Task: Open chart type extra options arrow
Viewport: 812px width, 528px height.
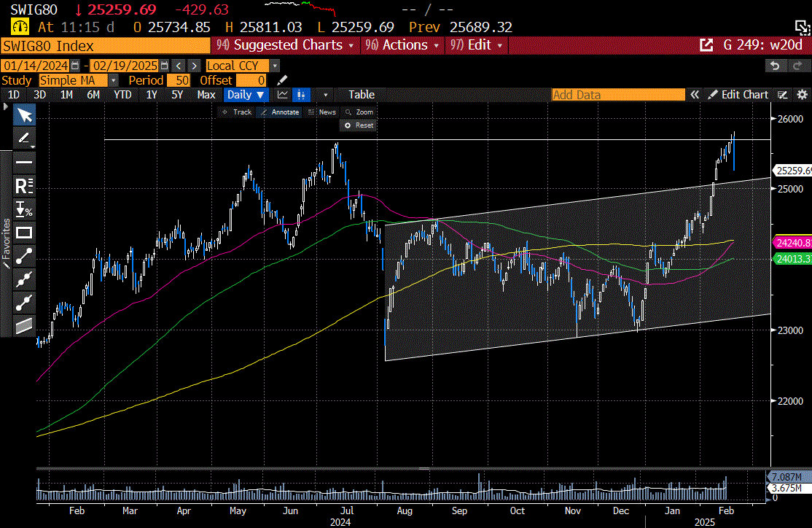Action: pyautogui.click(x=325, y=95)
